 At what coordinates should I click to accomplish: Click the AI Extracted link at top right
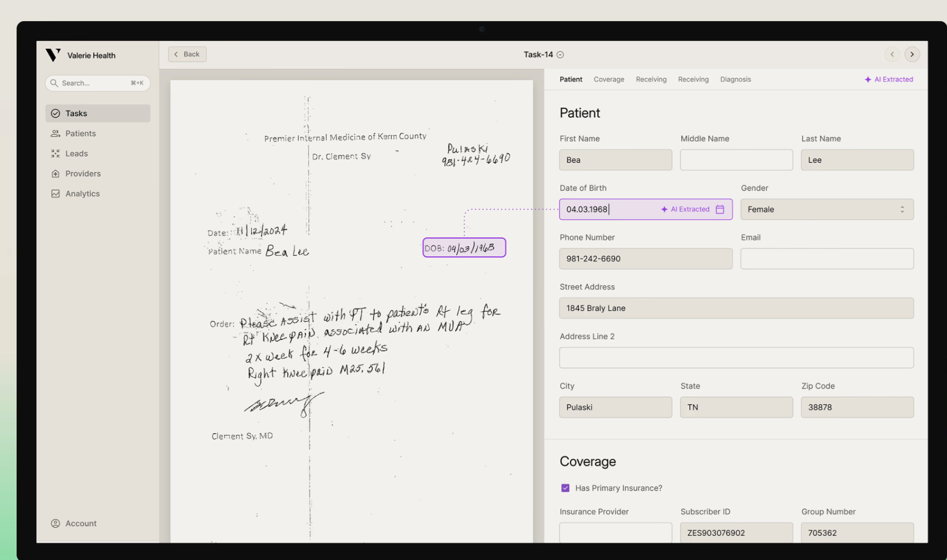coord(889,79)
